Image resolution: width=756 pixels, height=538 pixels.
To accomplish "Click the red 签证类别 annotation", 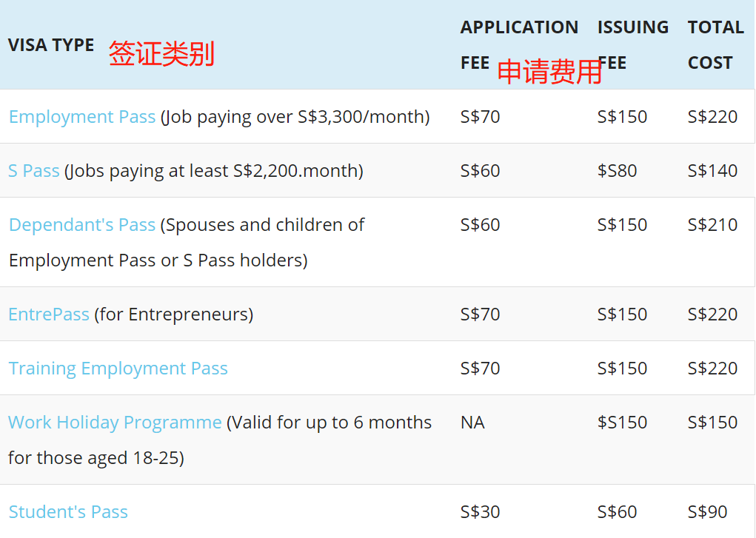I will coord(161,54).
